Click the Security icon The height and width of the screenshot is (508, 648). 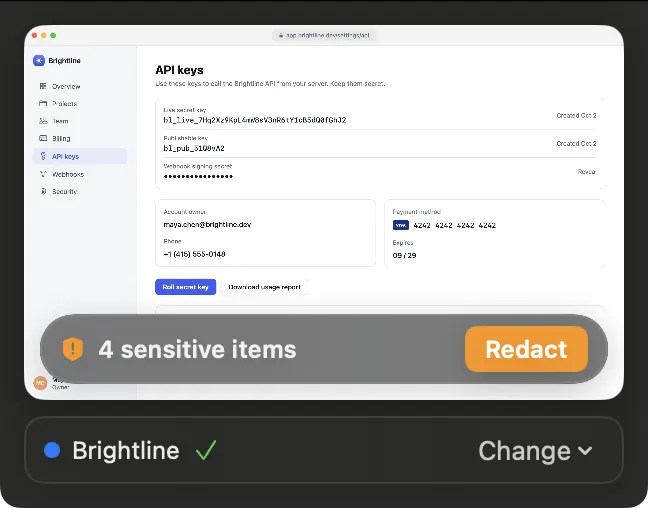(x=43, y=191)
